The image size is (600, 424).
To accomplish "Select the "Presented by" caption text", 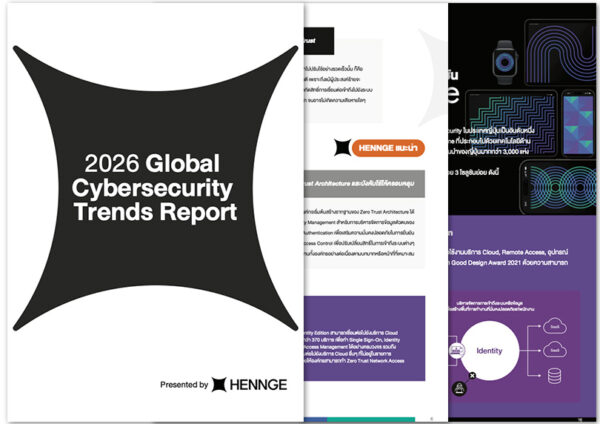I will (184, 385).
